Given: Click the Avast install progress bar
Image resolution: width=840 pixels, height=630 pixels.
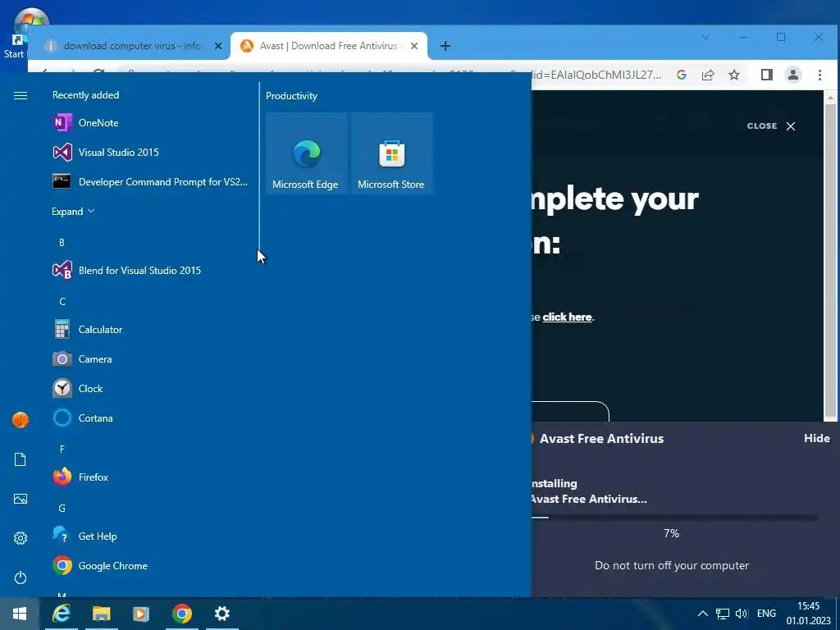Looking at the screenshot, I should [674, 518].
